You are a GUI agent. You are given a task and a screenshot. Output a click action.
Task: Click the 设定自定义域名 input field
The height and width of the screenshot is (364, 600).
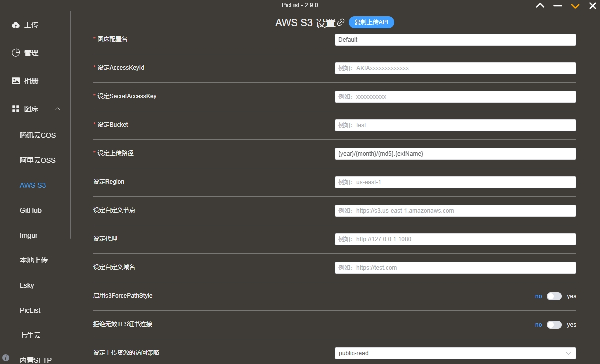click(455, 268)
